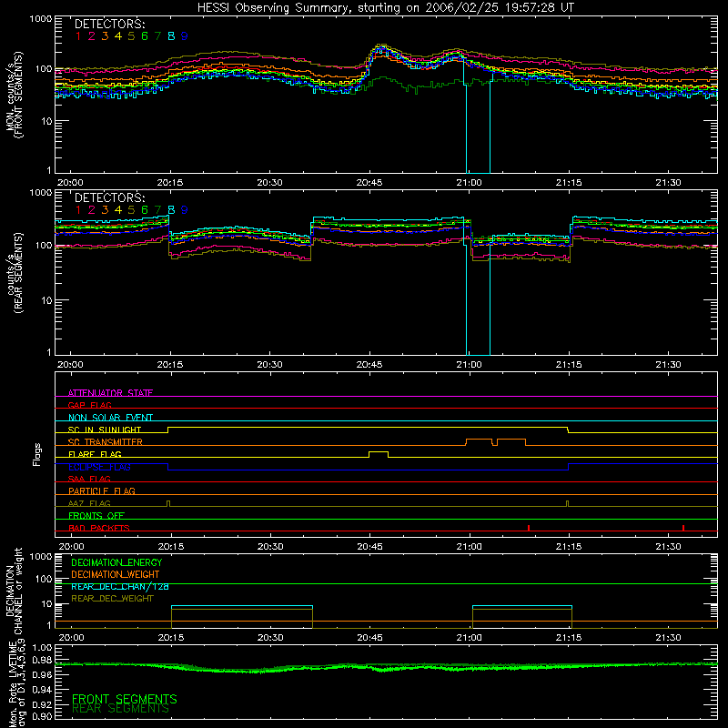Click the cyan REAR_DEC_CHAN step starting at 20:15
Screen dimensions: 728x728
[x=242, y=606]
